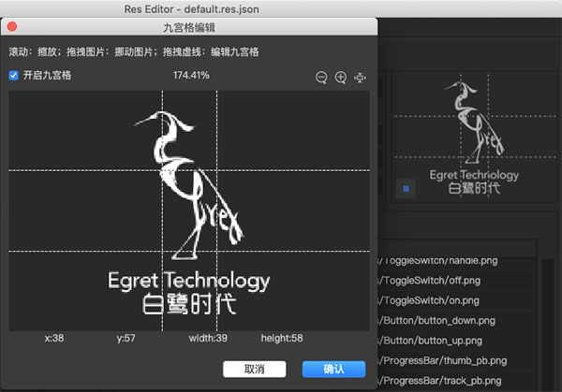The width and height of the screenshot is (562, 392).
Task: Confirm with the 确认 button
Action: click(333, 369)
